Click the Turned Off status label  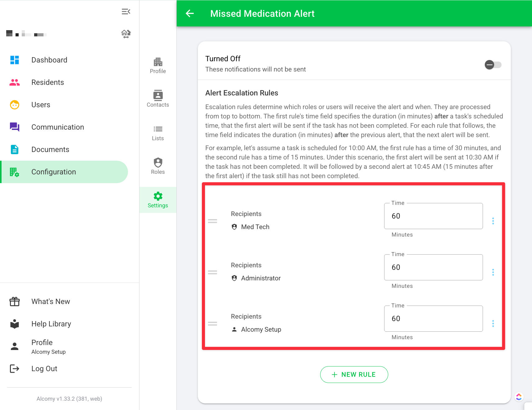coord(223,59)
